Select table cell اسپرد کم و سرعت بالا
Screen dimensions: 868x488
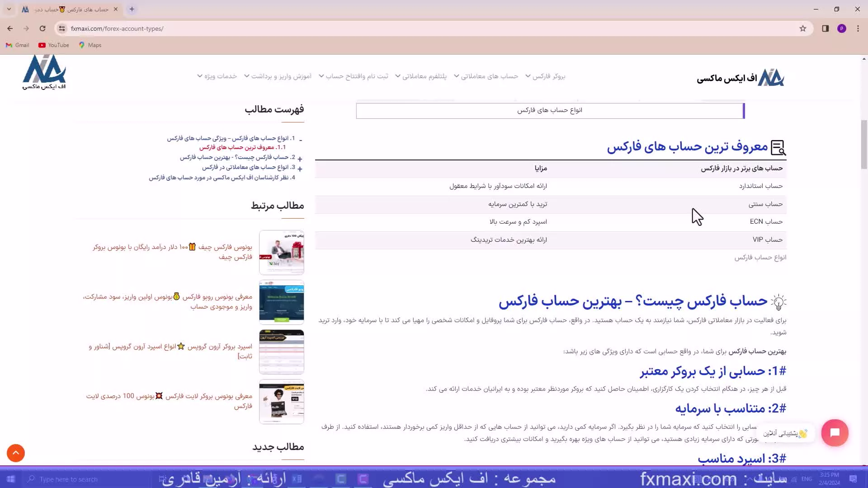pyautogui.click(x=518, y=222)
